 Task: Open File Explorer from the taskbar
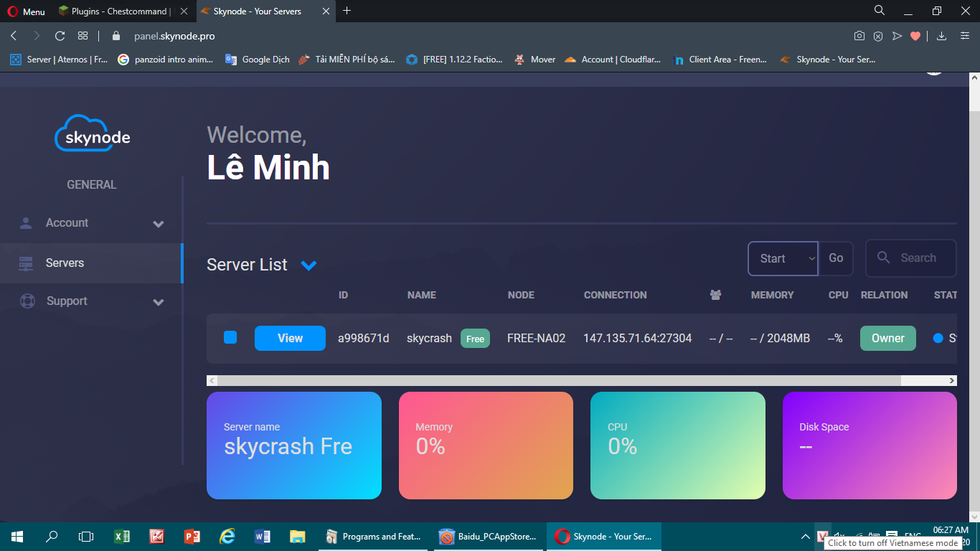pyautogui.click(x=297, y=537)
